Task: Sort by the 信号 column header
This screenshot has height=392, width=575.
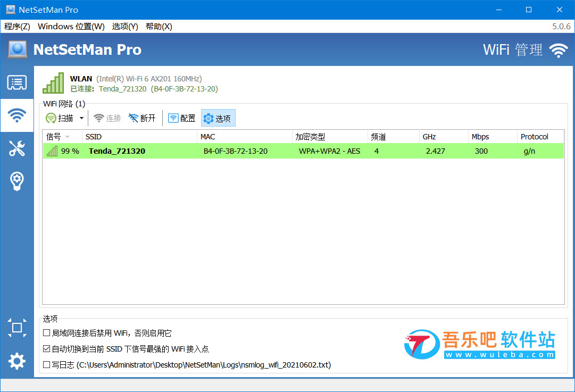Action: tap(62, 137)
